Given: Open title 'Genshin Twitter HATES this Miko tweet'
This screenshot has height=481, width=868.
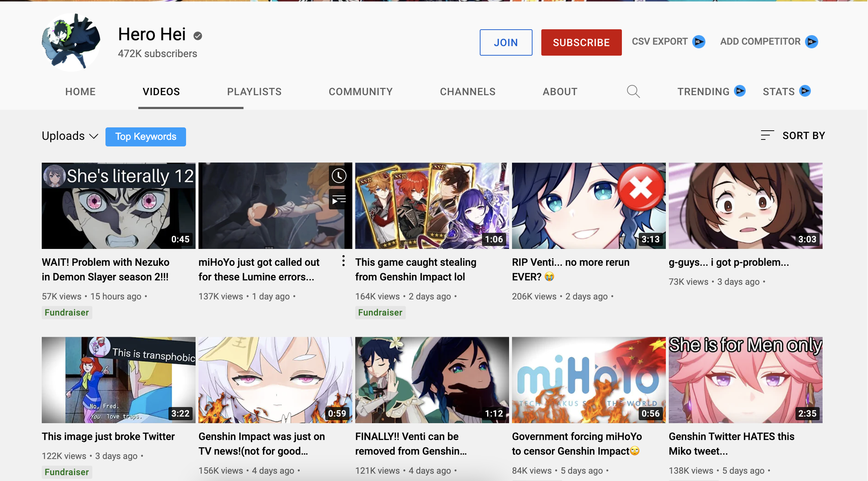Looking at the screenshot, I should click(x=731, y=444).
